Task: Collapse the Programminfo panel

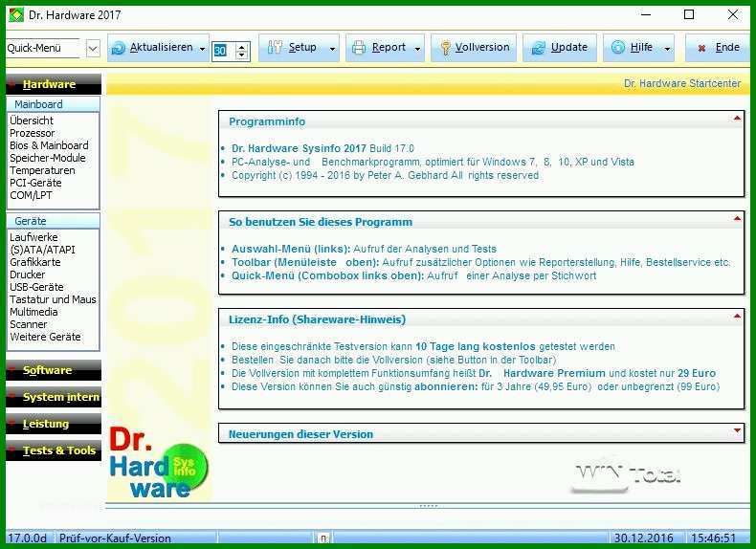Action: pyautogui.click(x=737, y=118)
